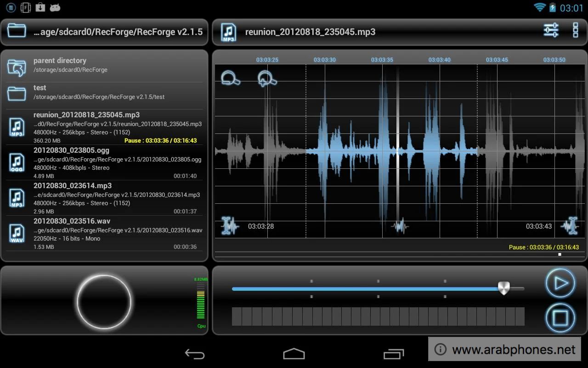Tap the WAV icon next to 20120830_023516.wav
Viewport: 588px width, 368px height.
click(17, 233)
